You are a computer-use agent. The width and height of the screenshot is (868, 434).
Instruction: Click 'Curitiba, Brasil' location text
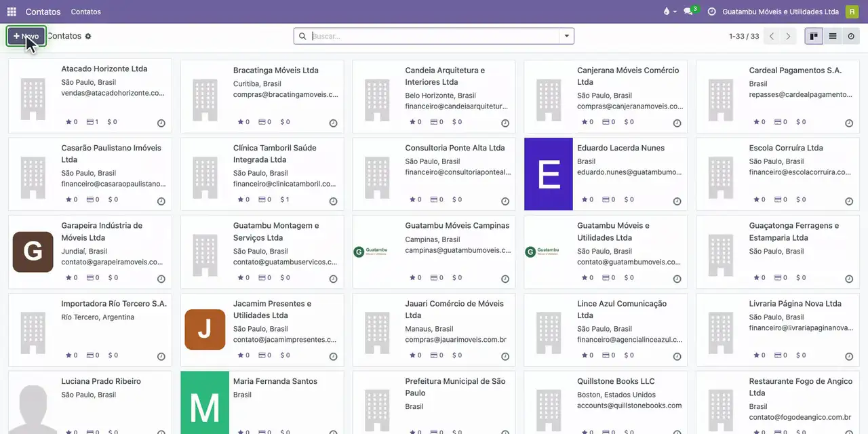coord(257,83)
